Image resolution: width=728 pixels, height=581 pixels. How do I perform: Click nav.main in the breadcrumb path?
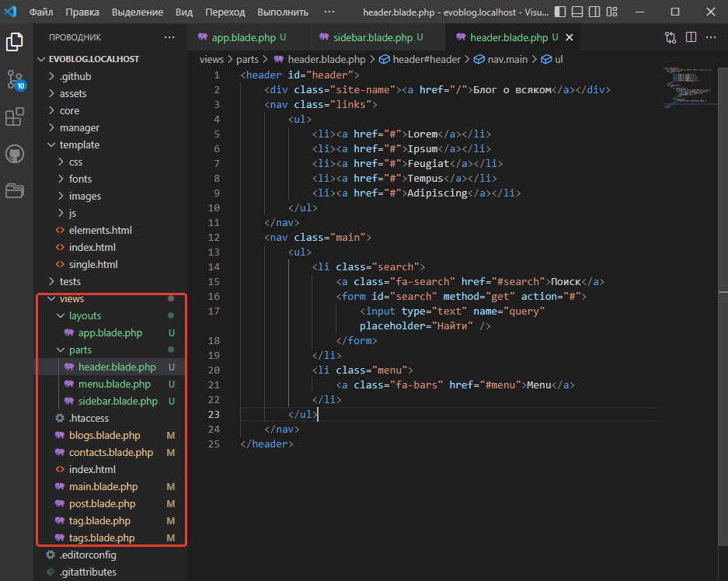coord(505,59)
